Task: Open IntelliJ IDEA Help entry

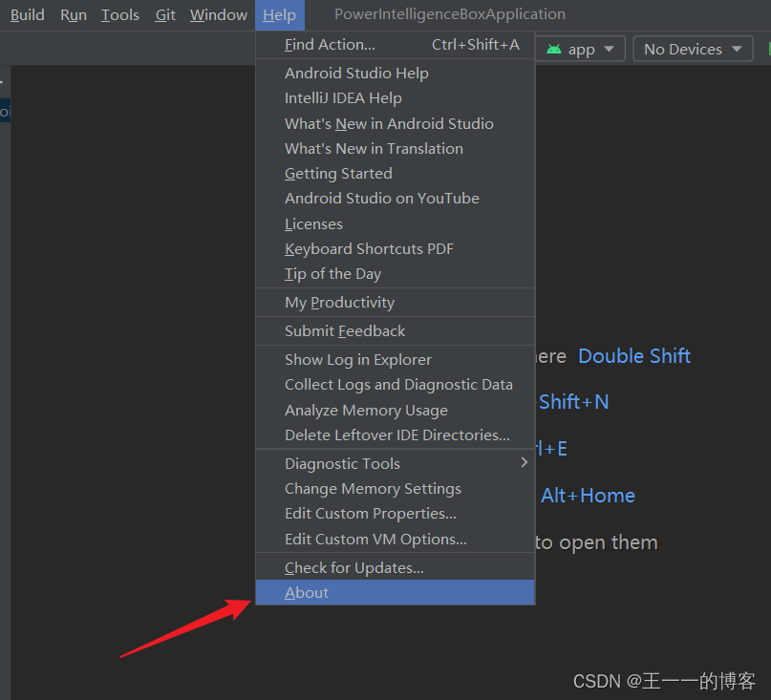Action: click(395, 98)
